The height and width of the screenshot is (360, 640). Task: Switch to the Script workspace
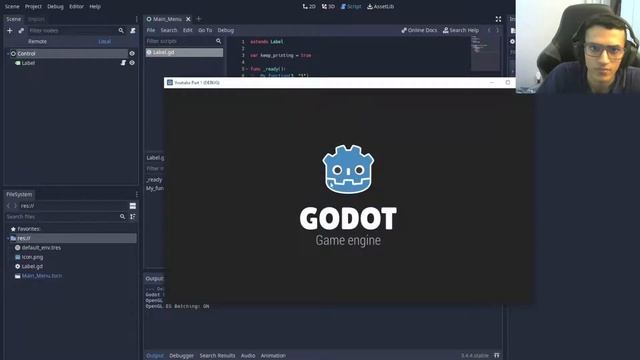click(351, 7)
